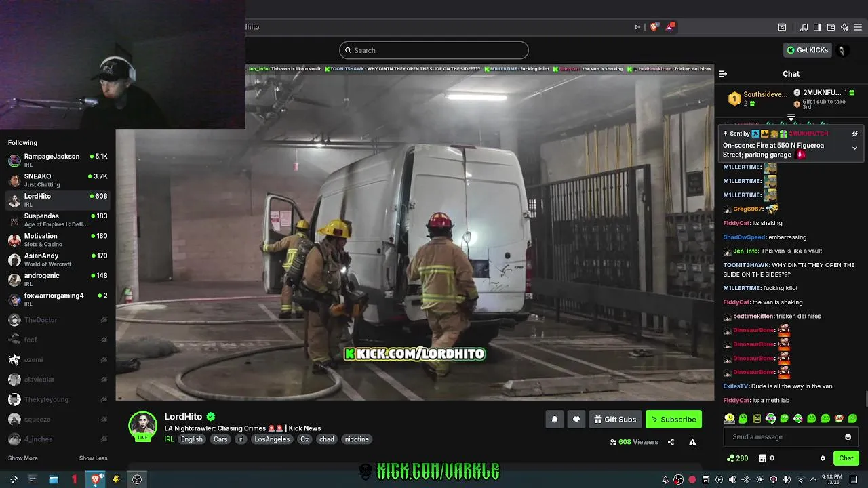The image size is (868, 488).
Task: Select the chad tag
Action: point(327,439)
